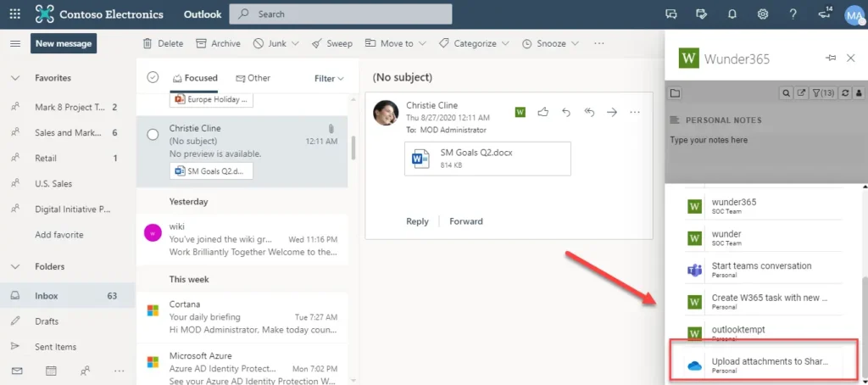Click the settings gear icon
This screenshot has height=385, width=868.
763,14
